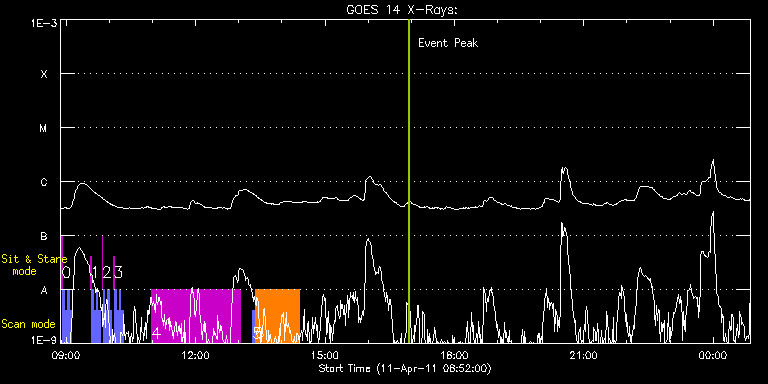Click the 15:00 time axis label
768x384 pixels.
click(x=324, y=356)
